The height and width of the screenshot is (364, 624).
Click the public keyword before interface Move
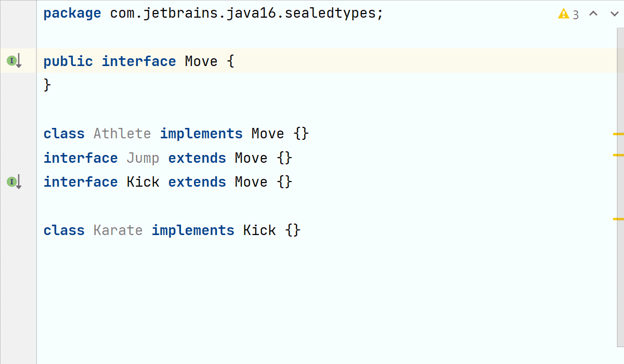[x=68, y=61]
